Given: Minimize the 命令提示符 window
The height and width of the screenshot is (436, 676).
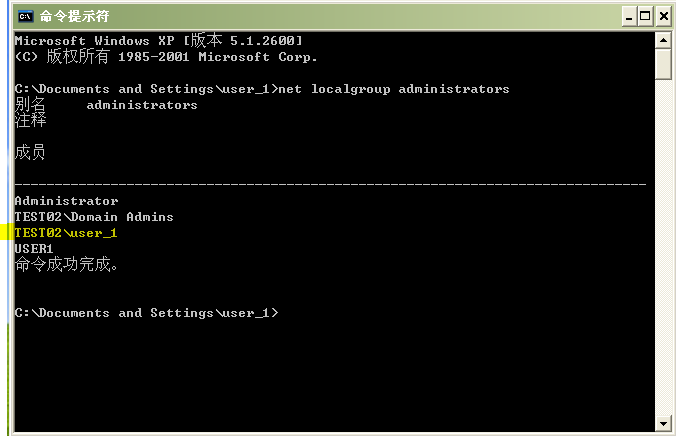Looking at the screenshot, I should [x=629, y=16].
